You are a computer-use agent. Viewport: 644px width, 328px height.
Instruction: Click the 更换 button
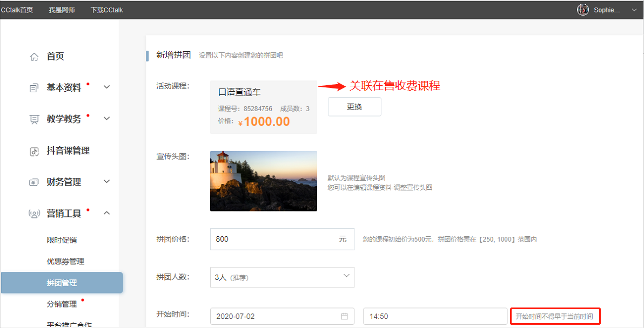point(354,107)
